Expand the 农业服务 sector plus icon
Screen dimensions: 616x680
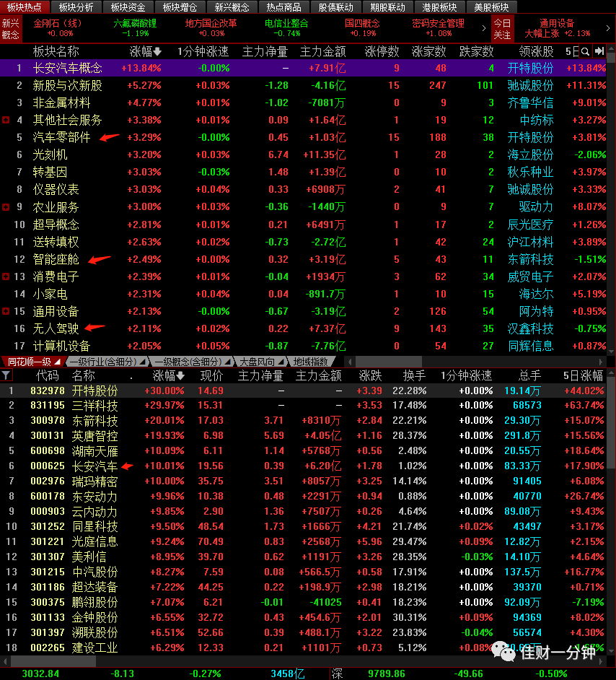[x=6, y=207]
